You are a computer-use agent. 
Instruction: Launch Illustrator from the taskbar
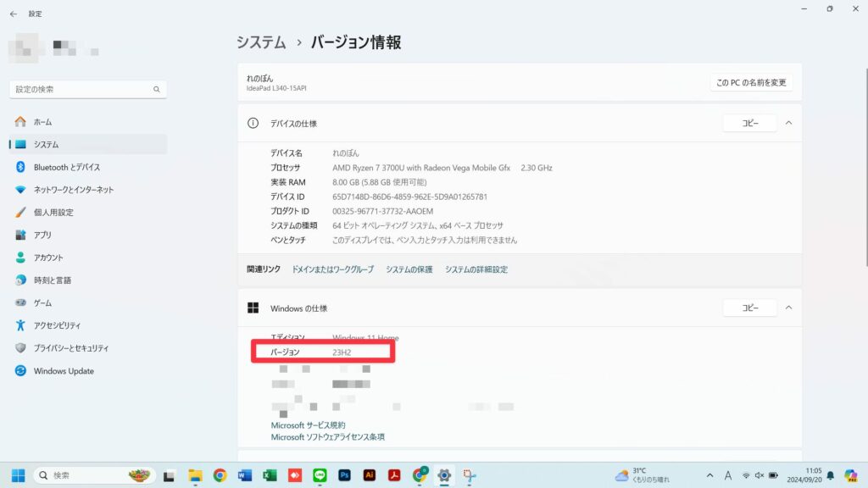pos(370,476)
